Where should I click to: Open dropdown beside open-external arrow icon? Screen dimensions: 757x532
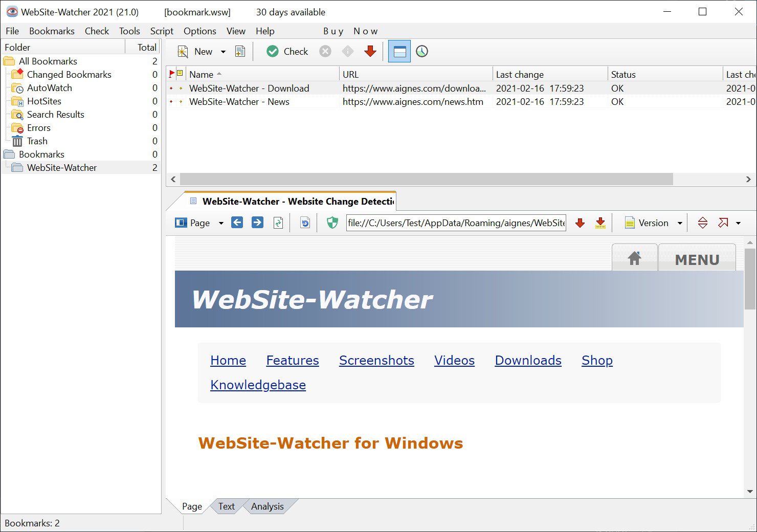pos(738,223)
